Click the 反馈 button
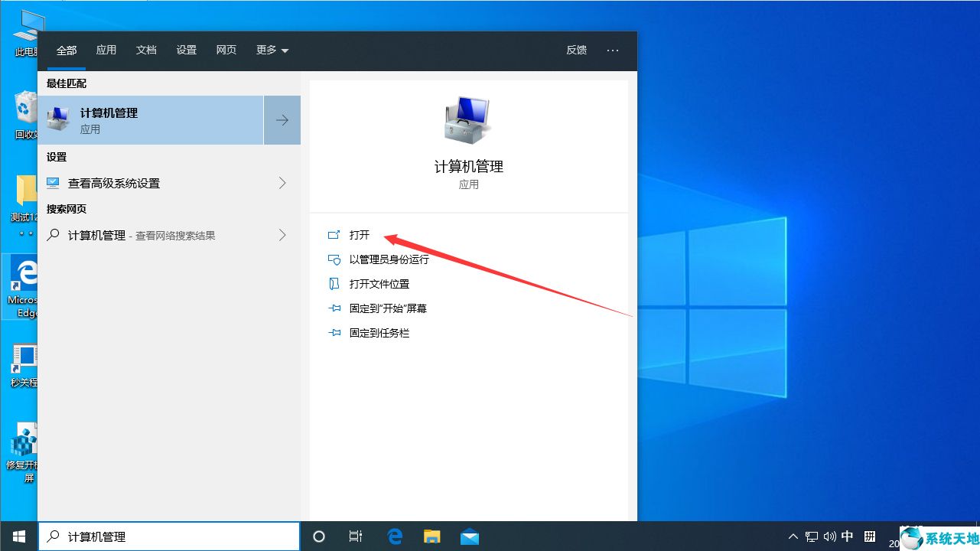 pos(577,50)
